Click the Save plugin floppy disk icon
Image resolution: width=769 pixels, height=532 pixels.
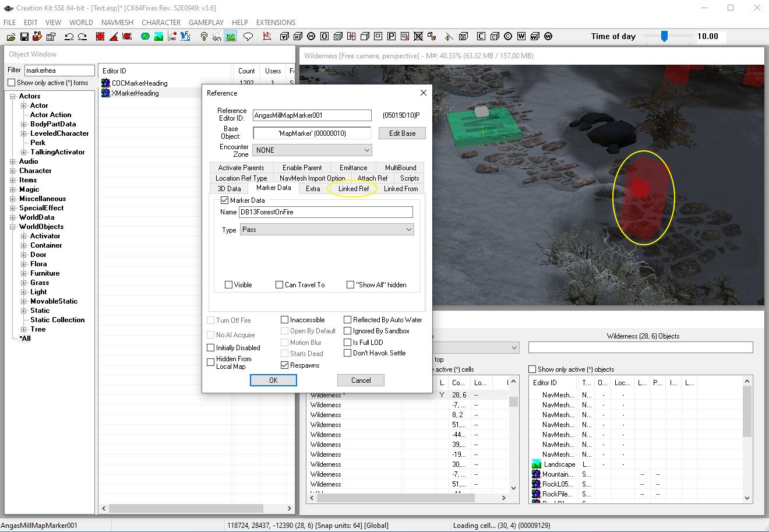tap(24, 37)
